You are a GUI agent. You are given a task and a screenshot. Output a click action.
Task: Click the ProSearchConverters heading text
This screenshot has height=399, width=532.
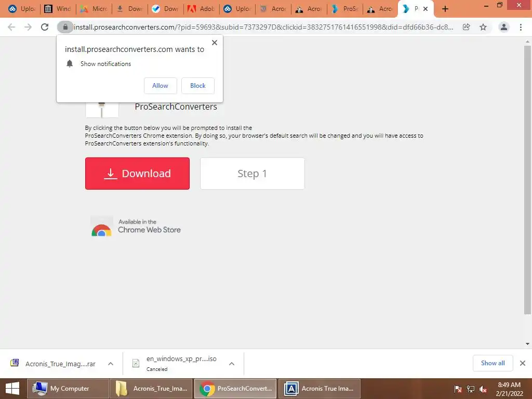pyautogui.click(x=176, y=107)
